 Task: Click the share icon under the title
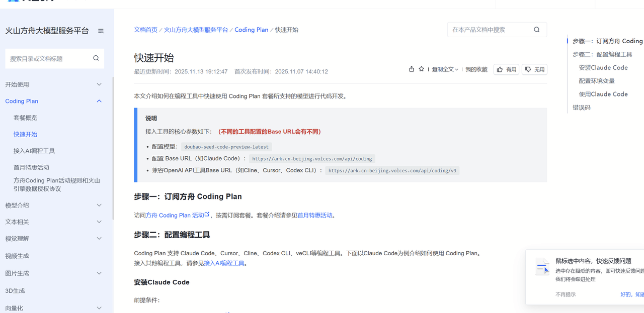click(x=412, y=69)
